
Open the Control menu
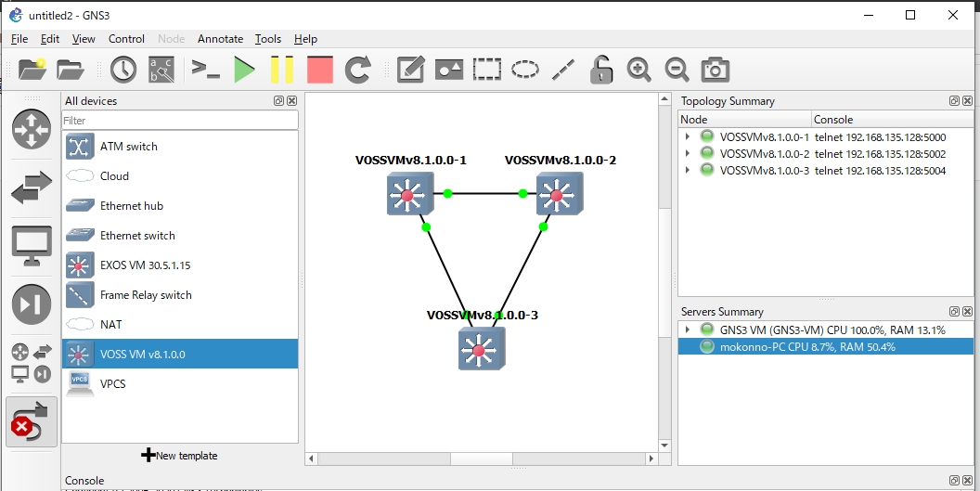coord(126,39)
